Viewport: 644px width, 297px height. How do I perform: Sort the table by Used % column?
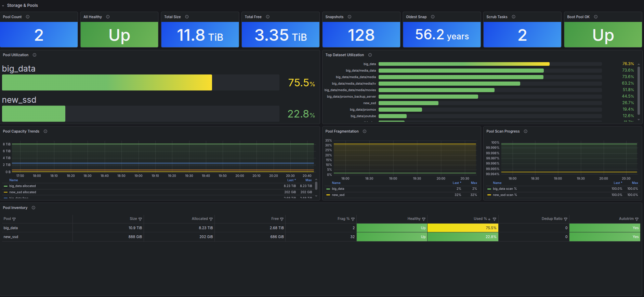tap(480, 219)
